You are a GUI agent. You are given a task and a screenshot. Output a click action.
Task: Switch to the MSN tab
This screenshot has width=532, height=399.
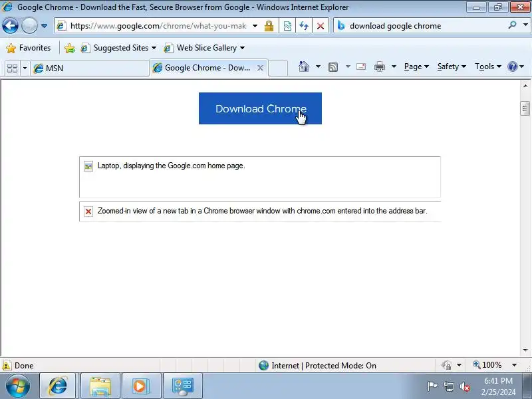[x=90, y=68]
